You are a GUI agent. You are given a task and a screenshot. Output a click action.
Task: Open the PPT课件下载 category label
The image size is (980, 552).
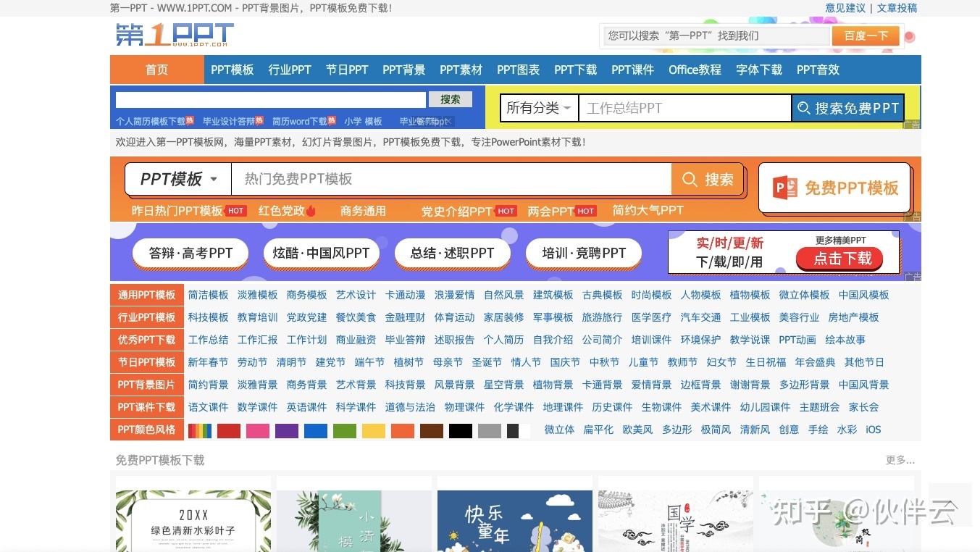tap(147, 407)
